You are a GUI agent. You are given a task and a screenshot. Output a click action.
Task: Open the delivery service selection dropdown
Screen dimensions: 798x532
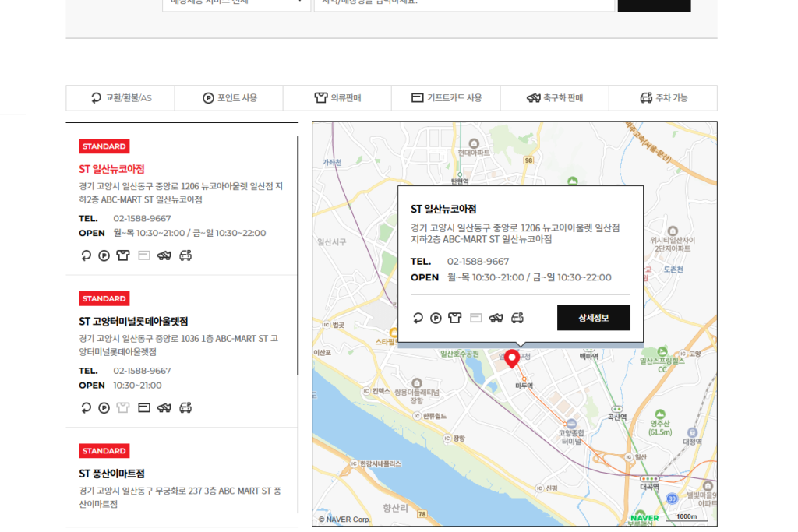point(236,4)
